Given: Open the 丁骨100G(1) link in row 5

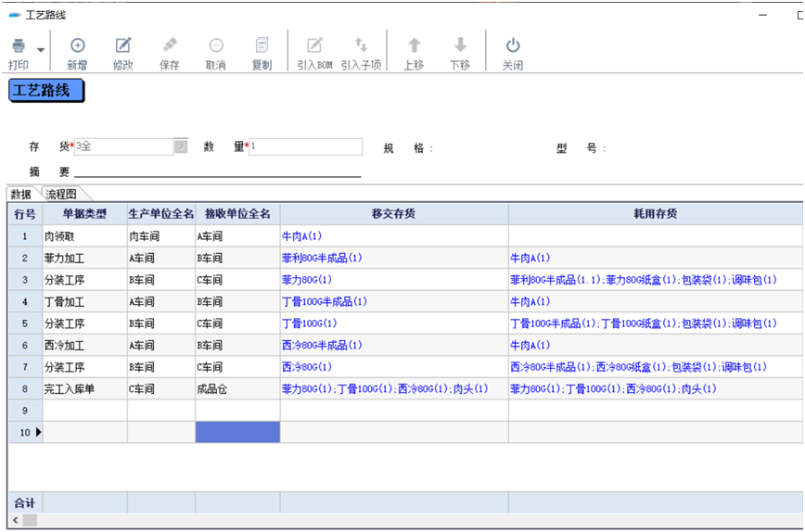Looking at the screenshot, I should 309,323.
